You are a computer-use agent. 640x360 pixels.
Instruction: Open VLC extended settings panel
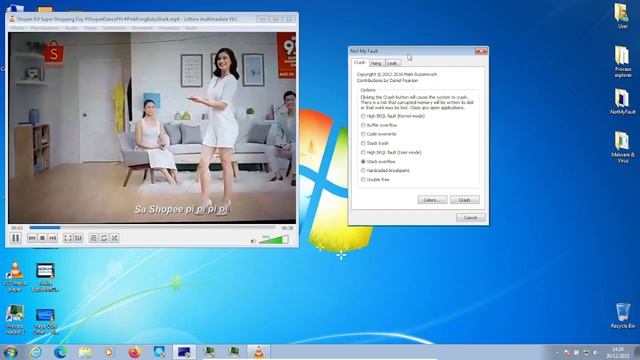tap(78, 238)
